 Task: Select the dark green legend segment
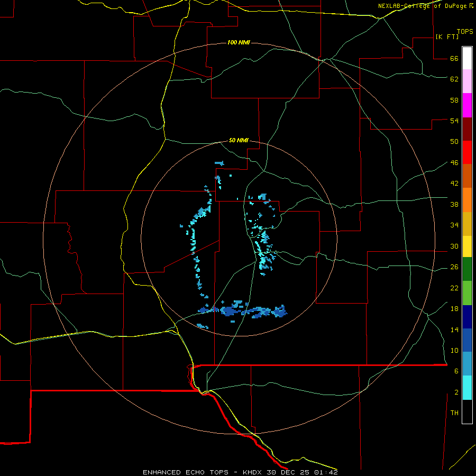coord(467,269)
